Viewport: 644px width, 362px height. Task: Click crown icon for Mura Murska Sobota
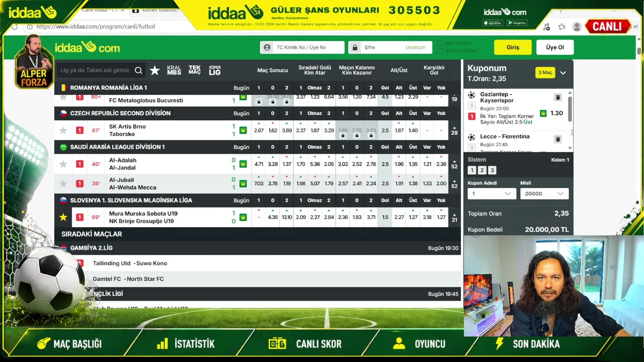click(x=243, y=217)
